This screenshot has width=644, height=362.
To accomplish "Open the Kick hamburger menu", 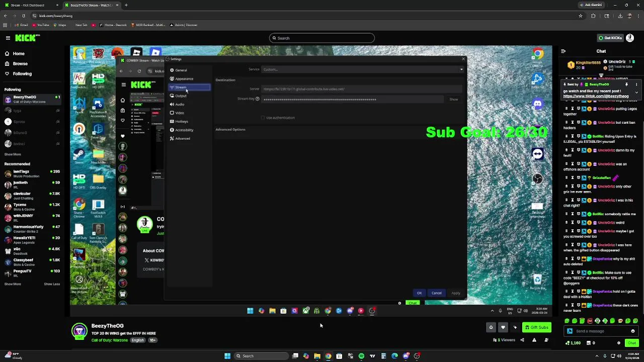I will (8, 38).
